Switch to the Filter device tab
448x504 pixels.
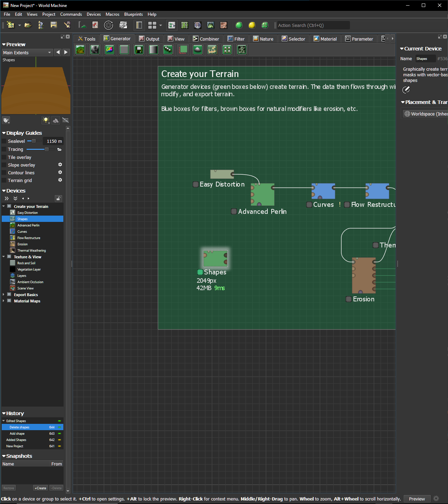point(236,39)
